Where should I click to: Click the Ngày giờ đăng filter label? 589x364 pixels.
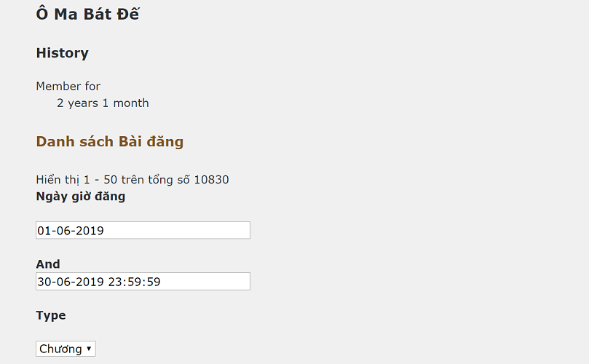tap(80, 197)
